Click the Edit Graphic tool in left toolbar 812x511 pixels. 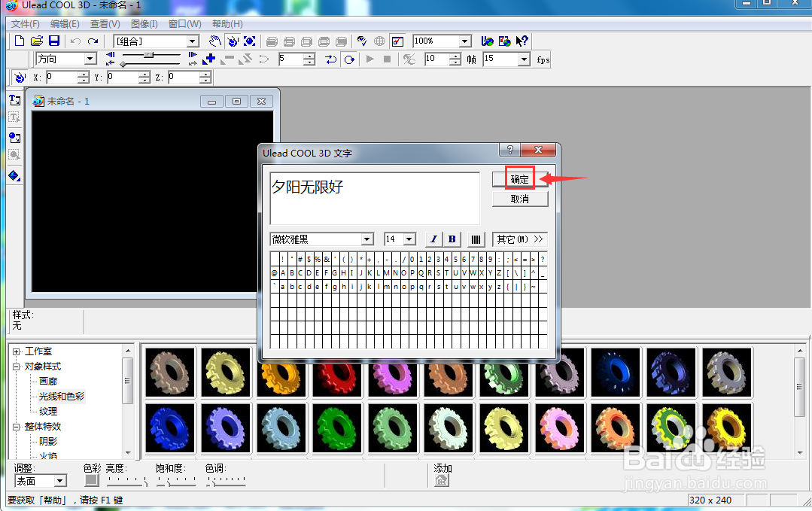(14, 155)
